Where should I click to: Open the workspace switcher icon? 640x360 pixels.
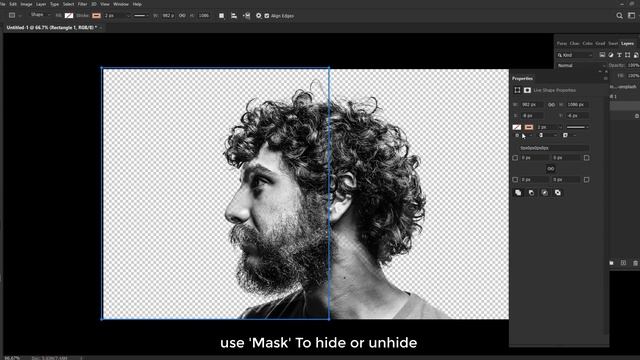pos(631,16)
